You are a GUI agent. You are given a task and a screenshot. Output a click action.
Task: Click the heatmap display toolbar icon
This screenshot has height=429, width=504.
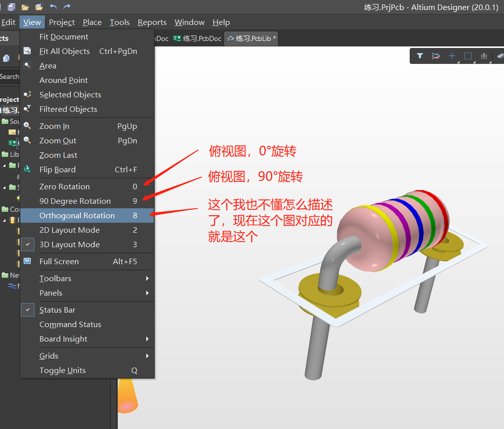(484, 56)
